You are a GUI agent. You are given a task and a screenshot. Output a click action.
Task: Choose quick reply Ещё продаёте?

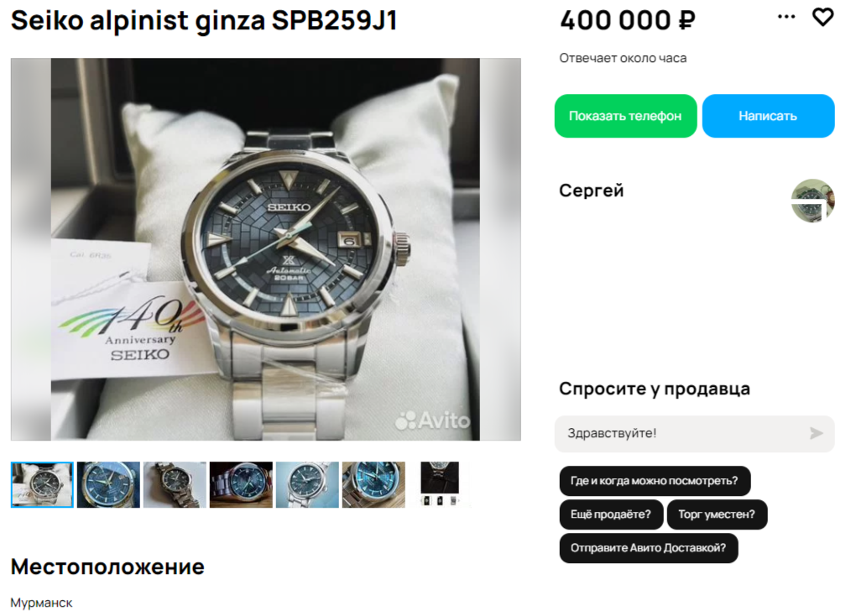pos(611,514)
